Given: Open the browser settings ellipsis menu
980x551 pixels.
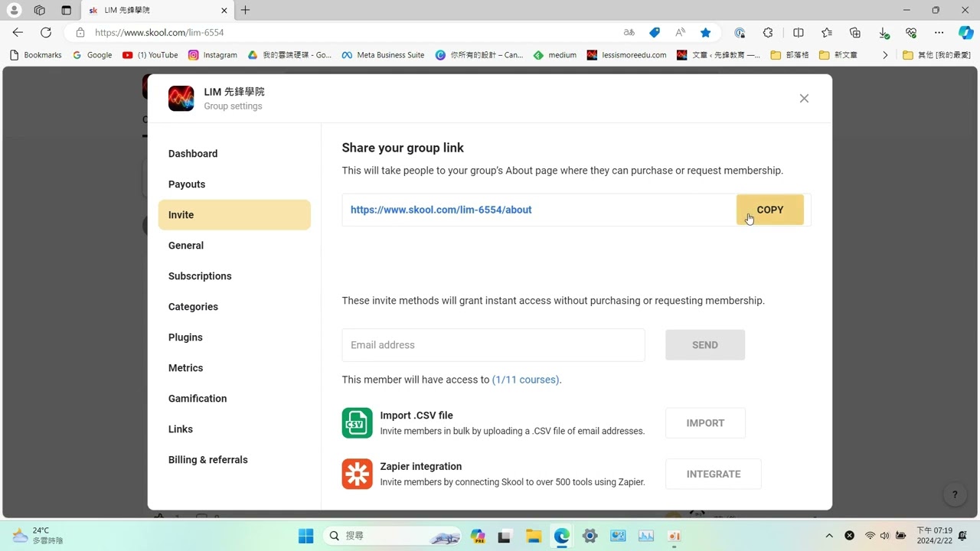Looking at the screenshot, I should click(939, 32).
